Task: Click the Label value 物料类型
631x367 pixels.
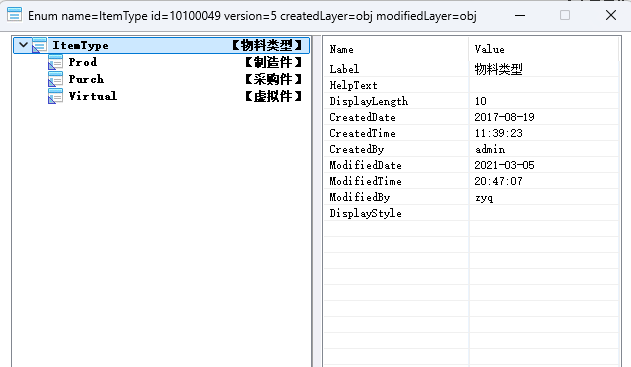Action: pyautogui.click(x=498, y=69)
